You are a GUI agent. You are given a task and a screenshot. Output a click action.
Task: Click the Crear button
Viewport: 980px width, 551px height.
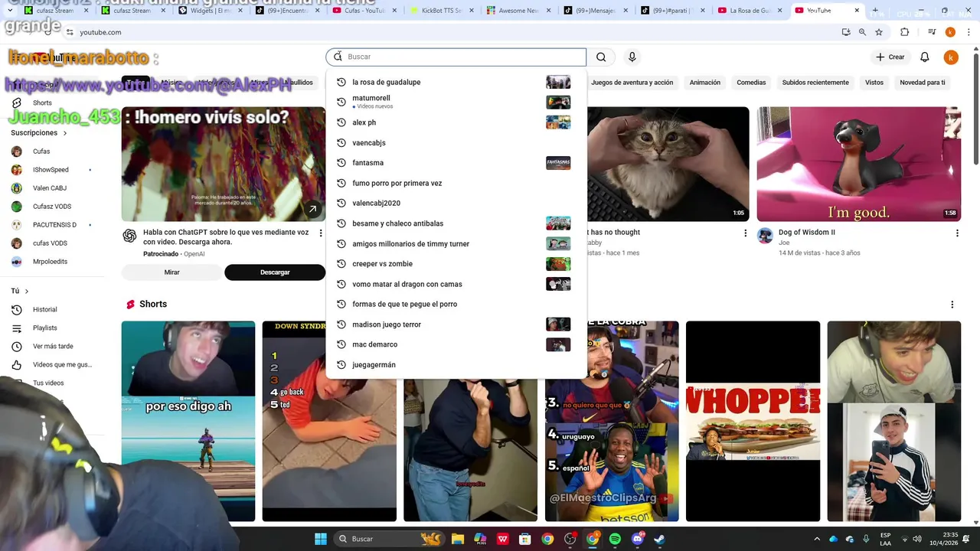890,57
